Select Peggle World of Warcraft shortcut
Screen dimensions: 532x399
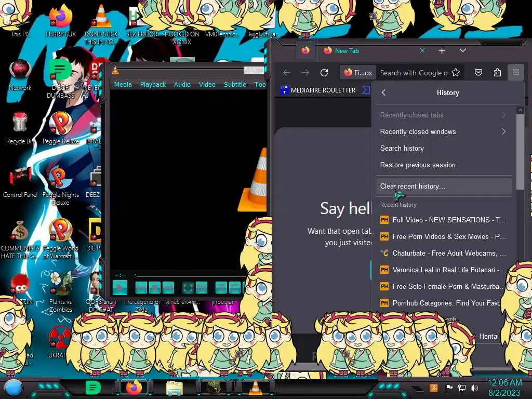pos(60,240)
